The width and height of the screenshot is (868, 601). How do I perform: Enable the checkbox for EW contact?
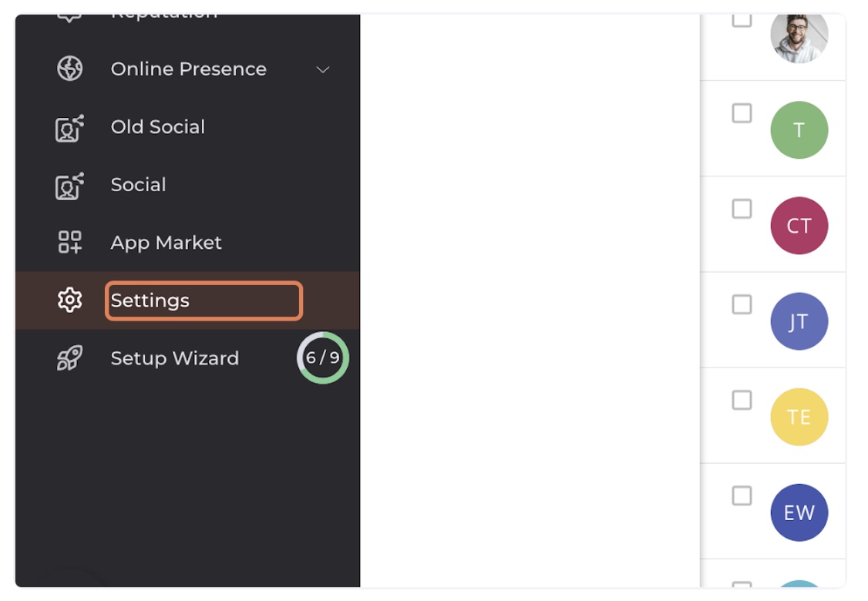pos(742,496)
